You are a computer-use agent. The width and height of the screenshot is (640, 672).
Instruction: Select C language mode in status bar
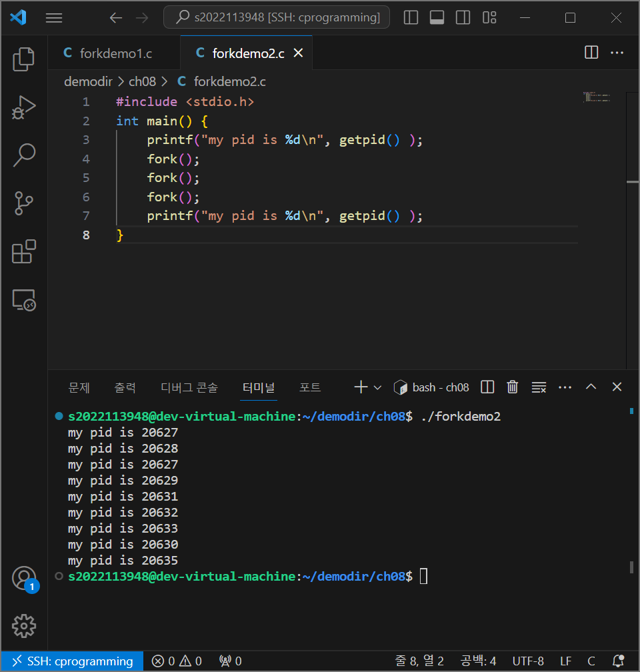(591, 661)
